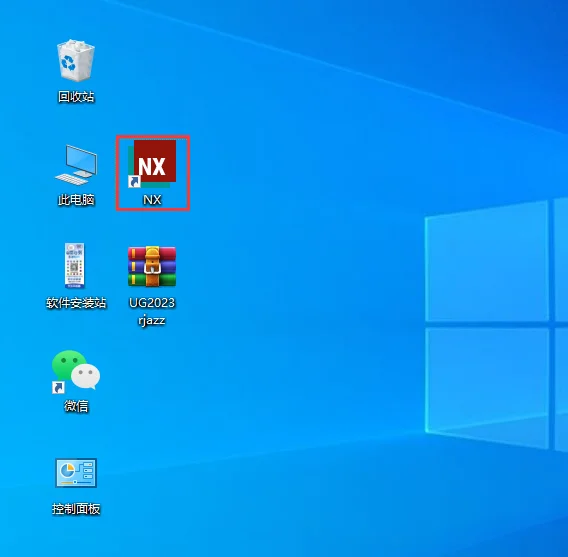
Task: Click the 此电脑 text label
Action: (x=76, y=200)
